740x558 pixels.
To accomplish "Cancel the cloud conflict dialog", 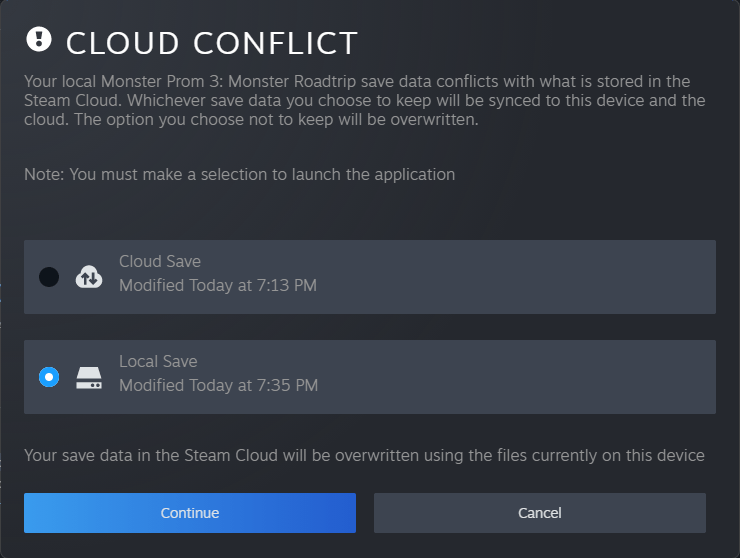I will (539, 513).
